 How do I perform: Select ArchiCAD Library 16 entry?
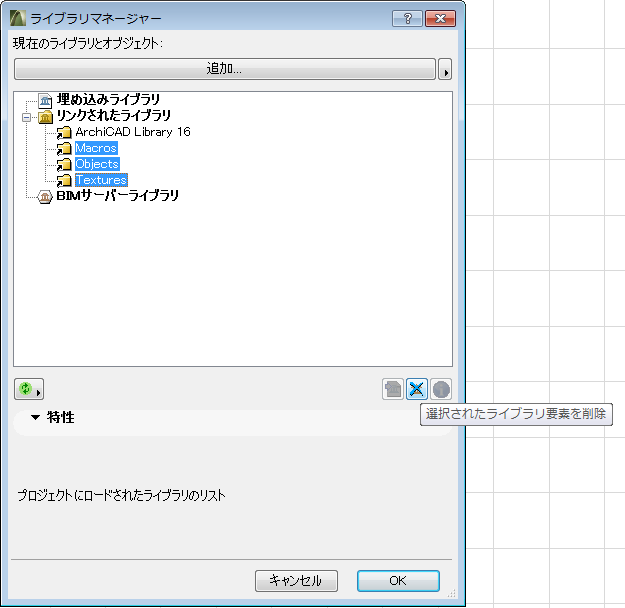tap(133, 132)
